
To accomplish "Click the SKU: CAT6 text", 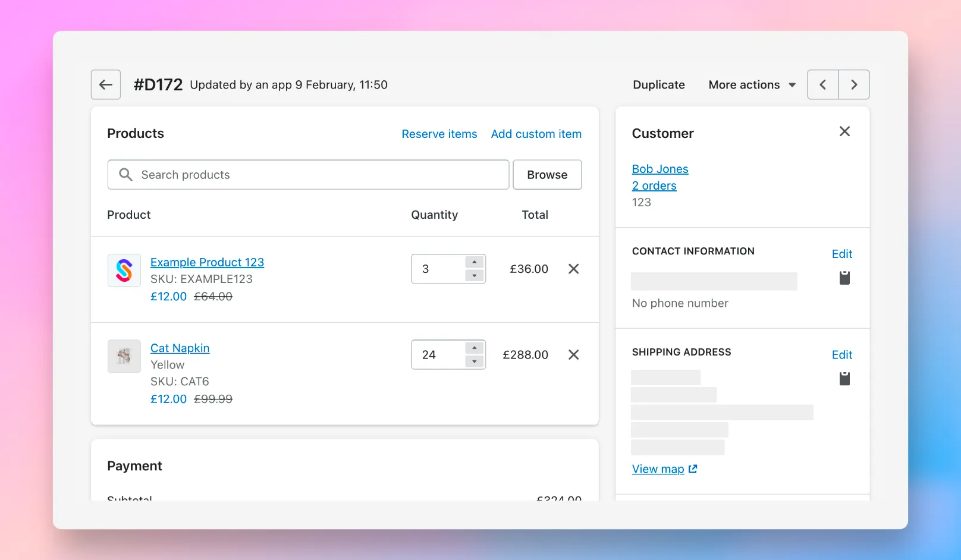I will (x=180, y=381).
